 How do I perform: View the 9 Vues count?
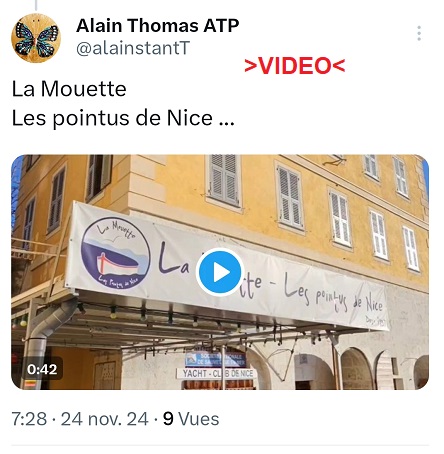pos(191,419)
